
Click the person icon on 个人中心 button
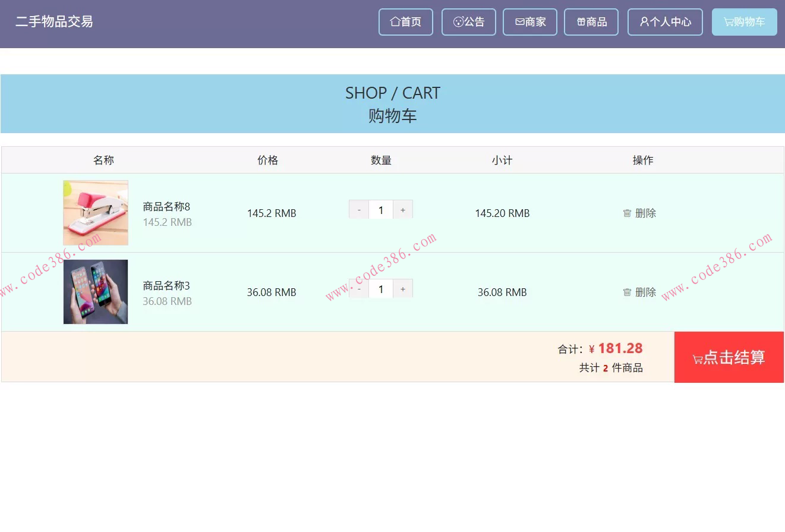pos(644,22)
